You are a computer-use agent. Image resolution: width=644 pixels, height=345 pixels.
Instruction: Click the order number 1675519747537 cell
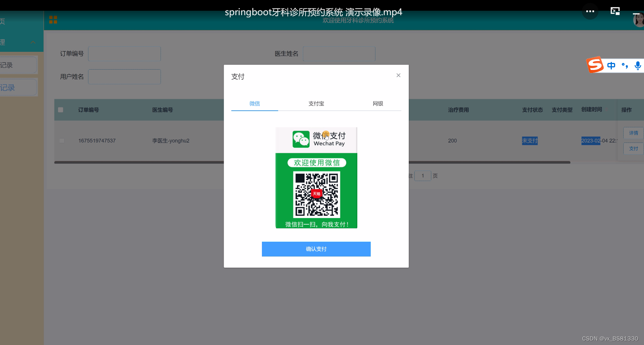tap(97, 141)
